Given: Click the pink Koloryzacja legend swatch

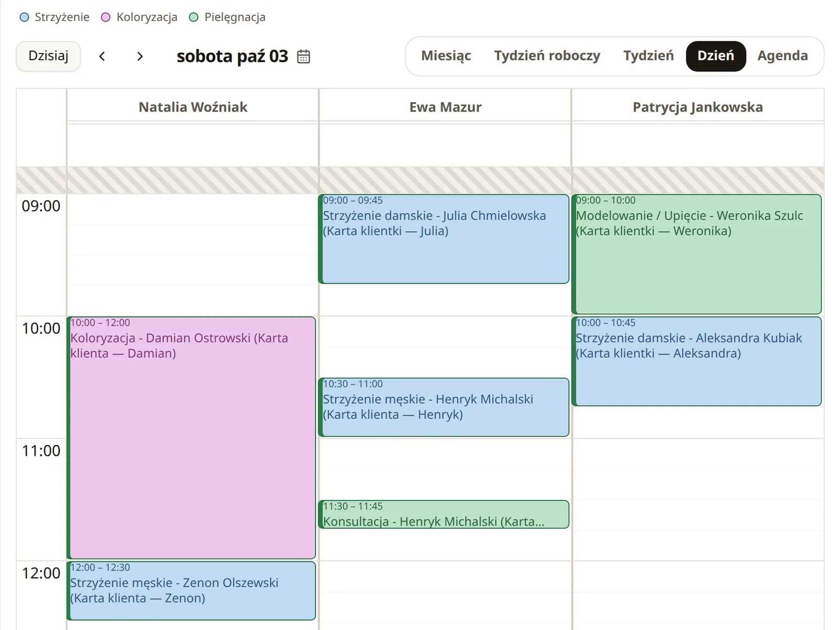Looking at the screenshot, I should coord(106,17).
